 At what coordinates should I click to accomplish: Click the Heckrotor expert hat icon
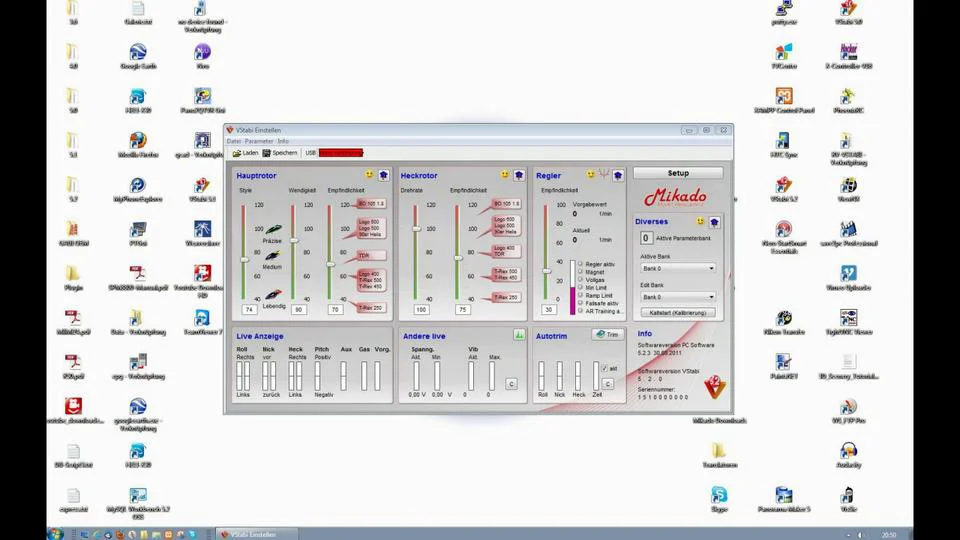pos(519,175)
